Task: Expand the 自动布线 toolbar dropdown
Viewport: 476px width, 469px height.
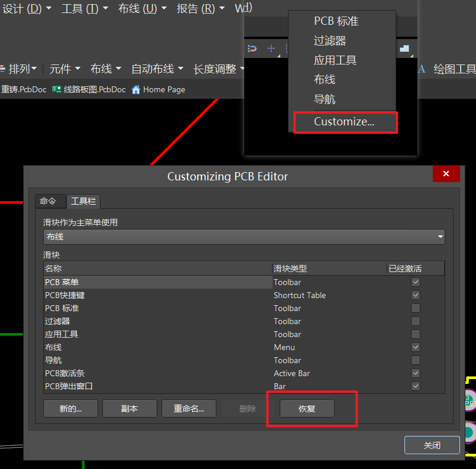Action: click(x=157, y=69)
